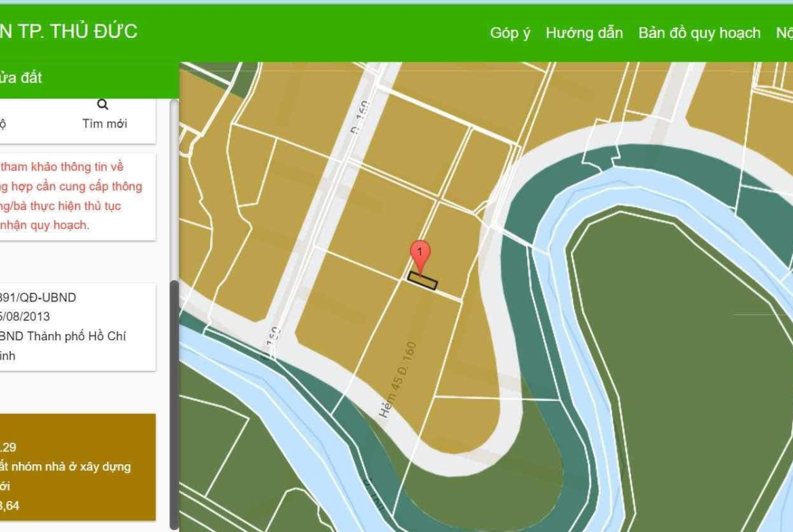Click the Thành phố Hồ Chí text line
Screen dimensions: 793x532
pos(63,336)
